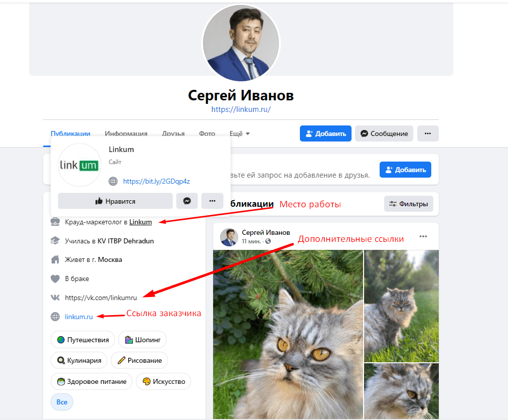This screenshot has width=508, height=420.
Task: Click the Добавить button in the friend request banner
Action: pyautogui.click(x=405, y=170)
